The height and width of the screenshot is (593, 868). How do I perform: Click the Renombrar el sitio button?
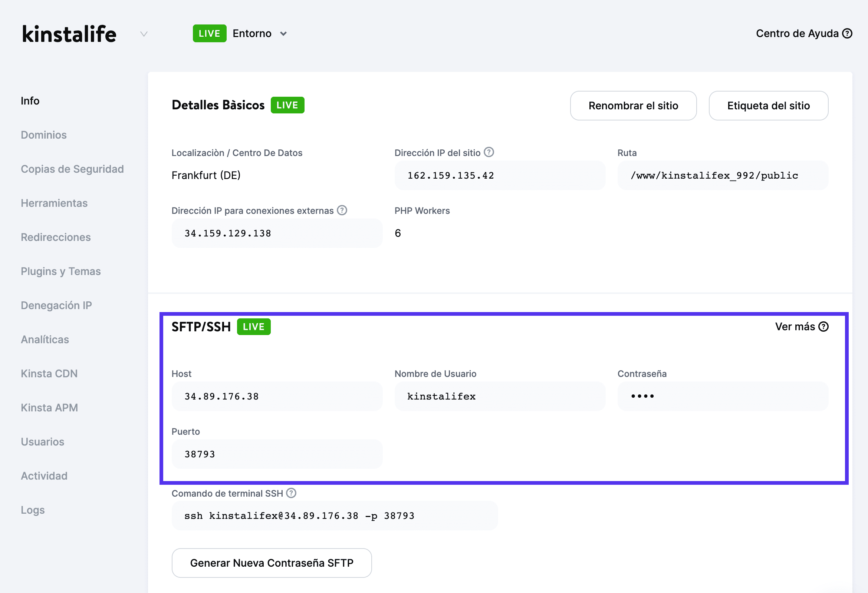pyautogui.click(x=633, y=106)
